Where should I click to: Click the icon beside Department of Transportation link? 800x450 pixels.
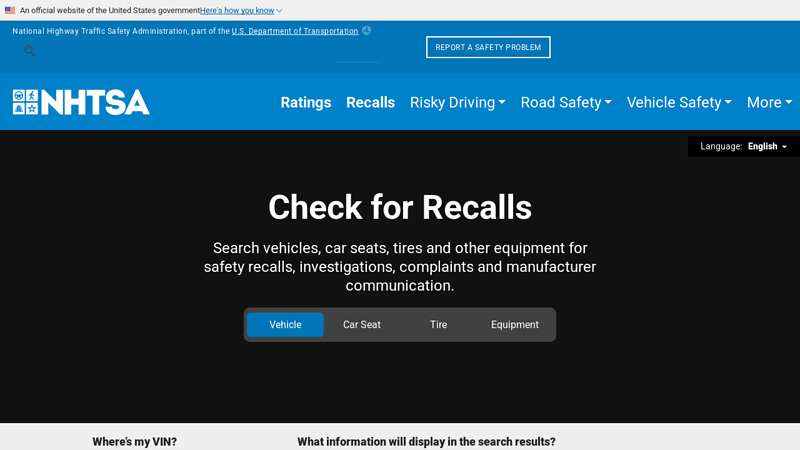[x=366, y=31]
